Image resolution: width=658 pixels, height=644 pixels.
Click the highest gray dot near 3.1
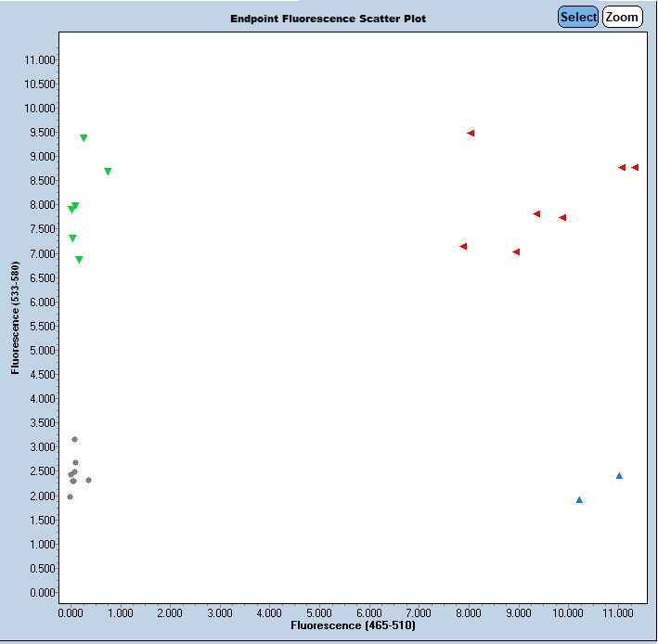pos(74,439)
